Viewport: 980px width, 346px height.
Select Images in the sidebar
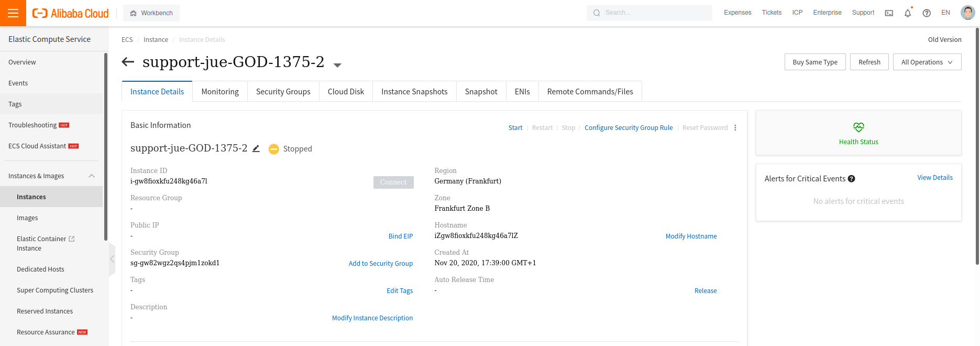point(27,218)
